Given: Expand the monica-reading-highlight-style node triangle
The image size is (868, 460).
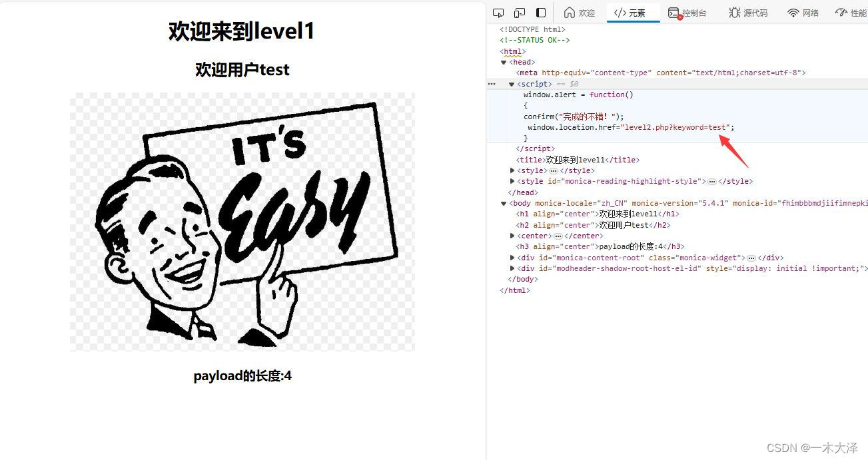Looking at the screenshot, I should (512, 181).
